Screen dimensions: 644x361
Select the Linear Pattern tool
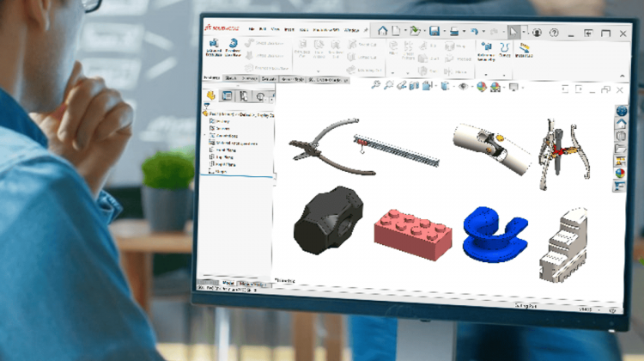tap(408, 50)
